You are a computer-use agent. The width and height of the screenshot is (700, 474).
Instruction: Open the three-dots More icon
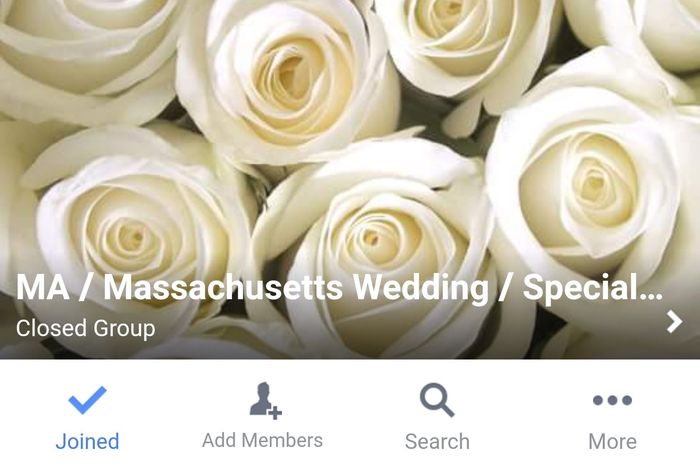click(612, 400)
